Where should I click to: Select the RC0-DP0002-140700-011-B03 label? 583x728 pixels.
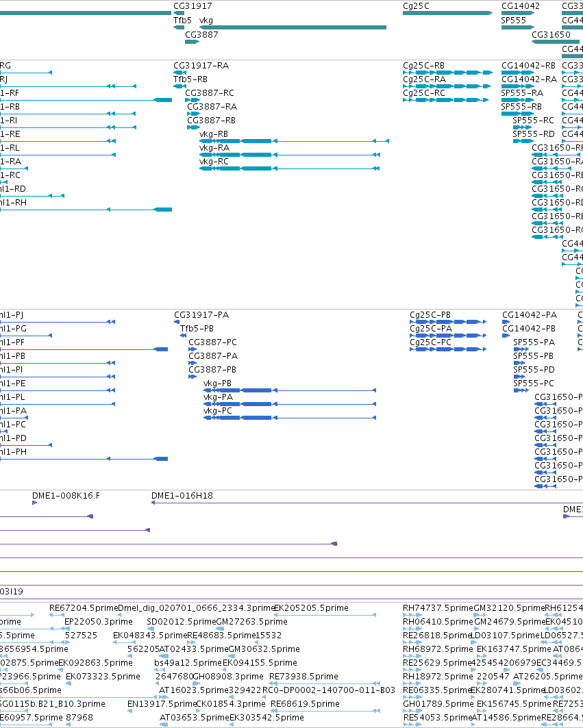click(329, 690)
